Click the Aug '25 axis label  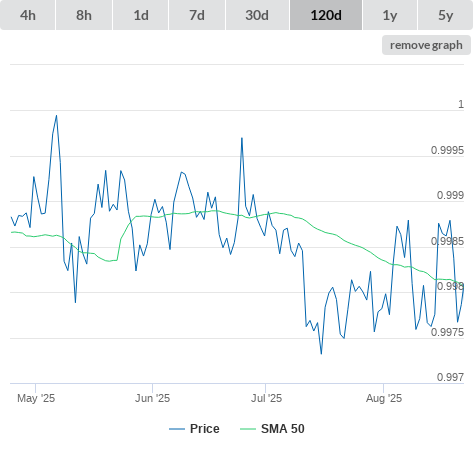tap(384, 398)
